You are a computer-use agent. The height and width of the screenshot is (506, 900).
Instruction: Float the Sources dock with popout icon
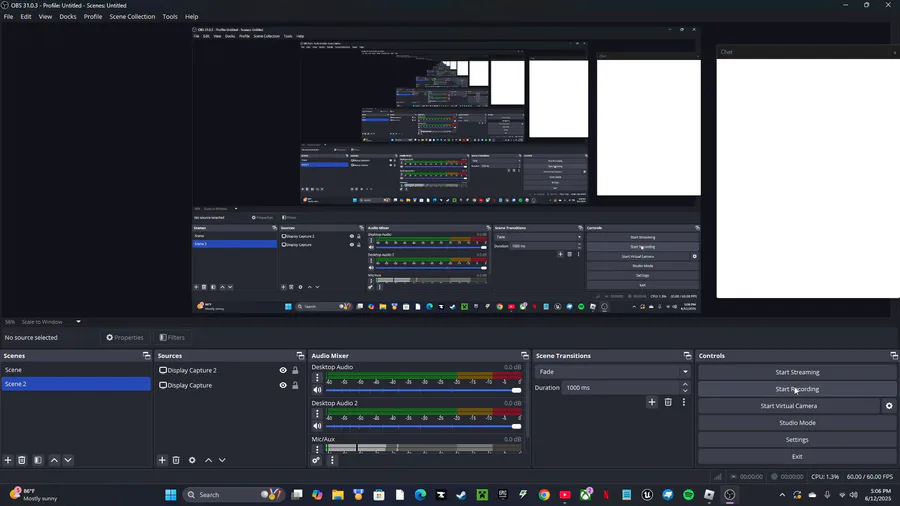[x=300, y=356]
